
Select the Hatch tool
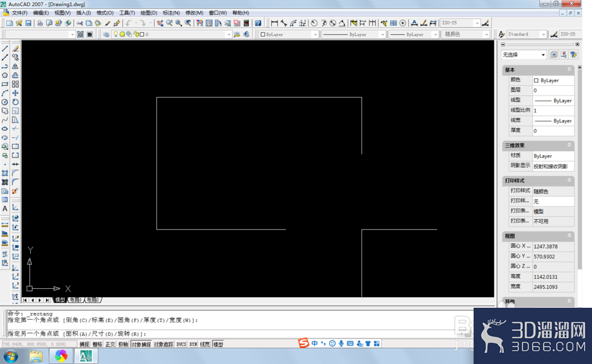tap(5, 173)
